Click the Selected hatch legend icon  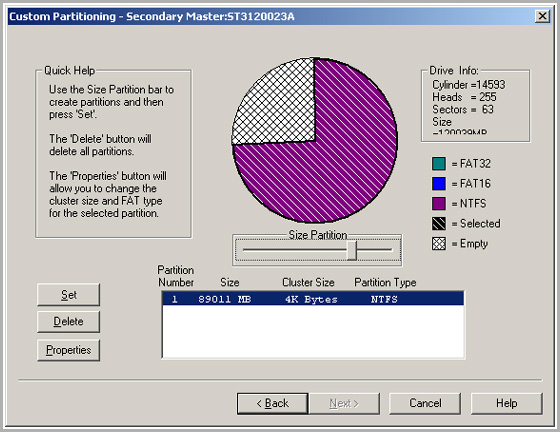(x=439, y=223)
